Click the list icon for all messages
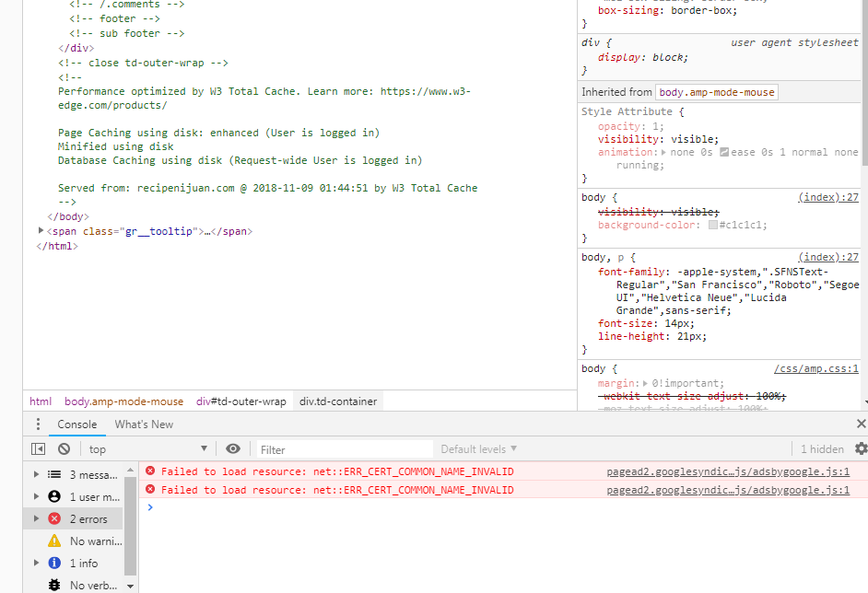The width and height of the screenshot is (868, 593). pyautogui.click(x=54, y=474)
